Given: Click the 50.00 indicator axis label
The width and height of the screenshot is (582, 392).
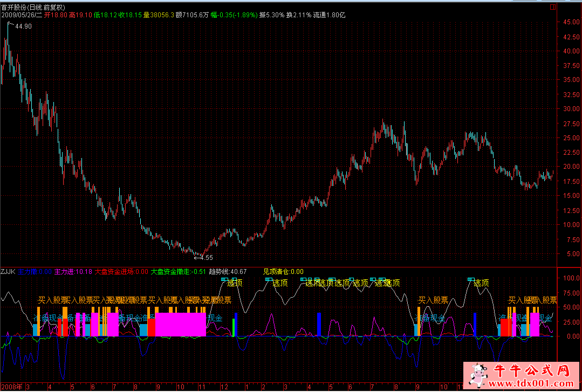Looking at the screenshot, I should tap(571, 307).
